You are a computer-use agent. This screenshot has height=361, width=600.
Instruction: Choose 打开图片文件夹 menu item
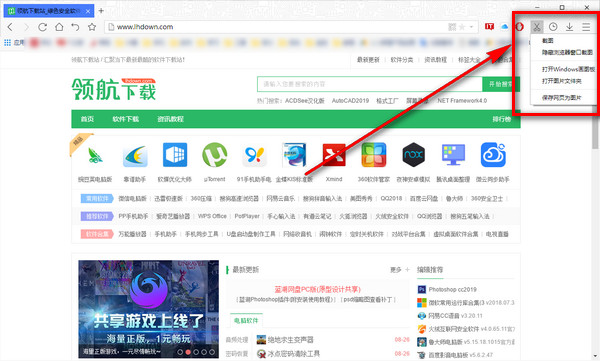tap(561, 81)
